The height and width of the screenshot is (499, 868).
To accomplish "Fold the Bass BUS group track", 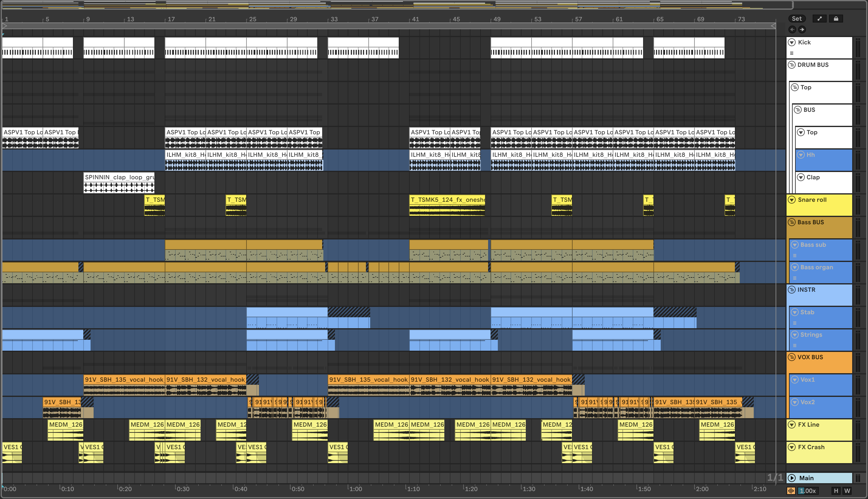I will [792, 222].
